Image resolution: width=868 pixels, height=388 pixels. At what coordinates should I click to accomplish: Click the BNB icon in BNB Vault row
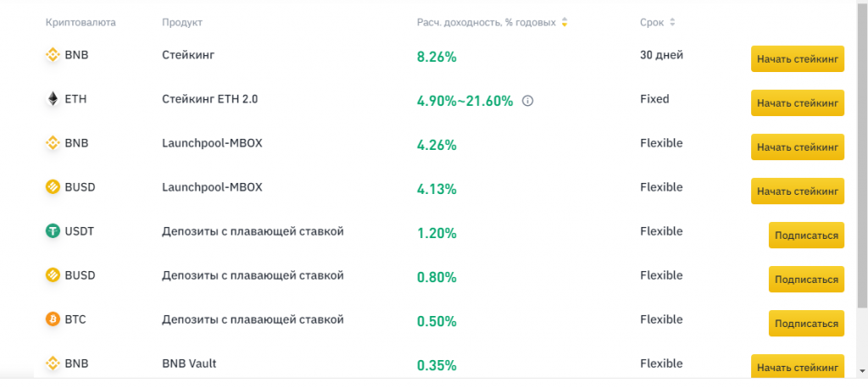pos(53,363)
